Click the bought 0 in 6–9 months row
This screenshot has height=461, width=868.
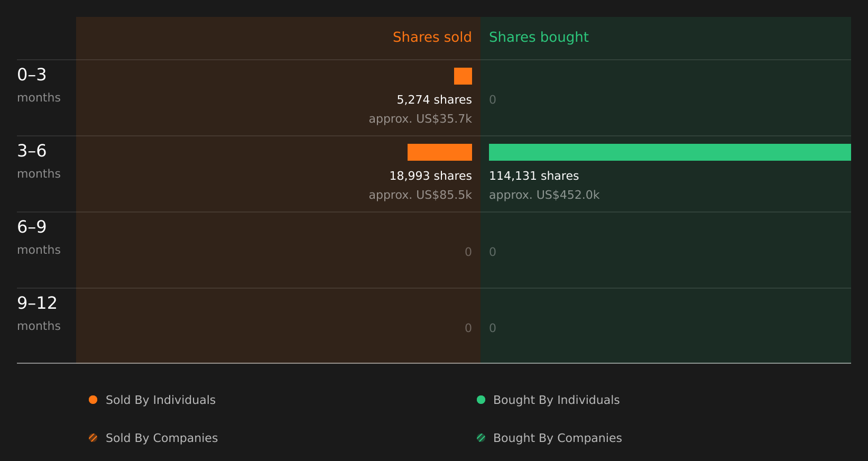pyautogui.click(x=493, y=252)
